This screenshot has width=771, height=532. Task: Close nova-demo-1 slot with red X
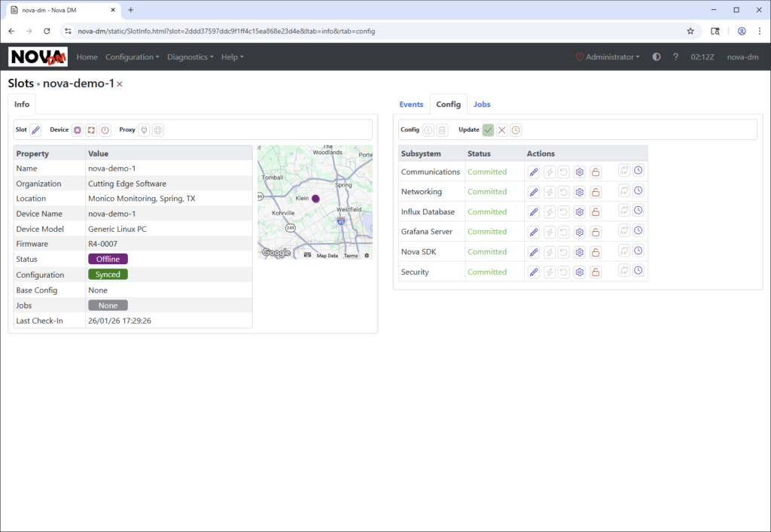[120, 84]
